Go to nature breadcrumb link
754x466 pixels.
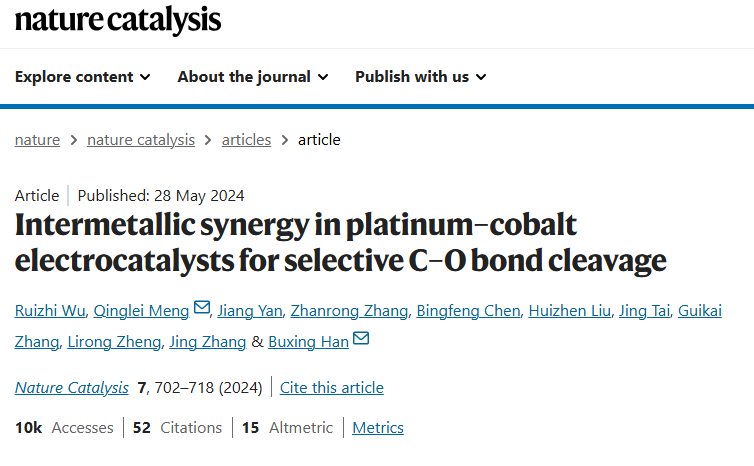click(38, 140)
